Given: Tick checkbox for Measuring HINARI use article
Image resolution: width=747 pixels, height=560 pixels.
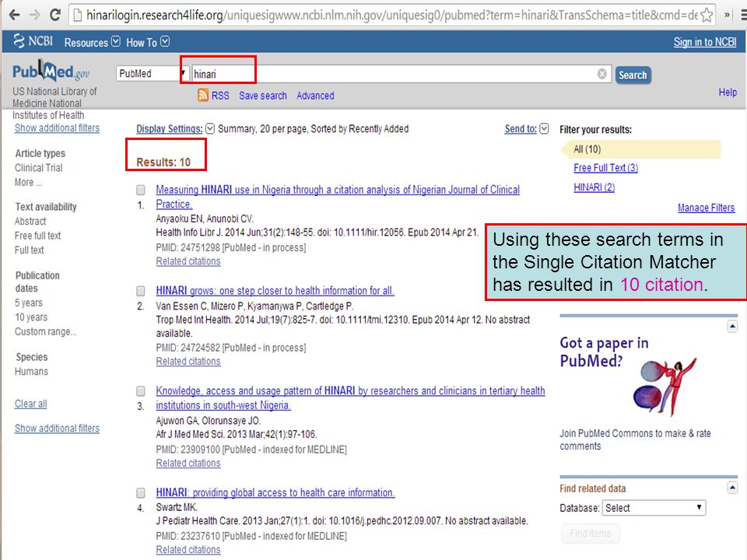Looking at the screenshot, I should pos(141,190).
